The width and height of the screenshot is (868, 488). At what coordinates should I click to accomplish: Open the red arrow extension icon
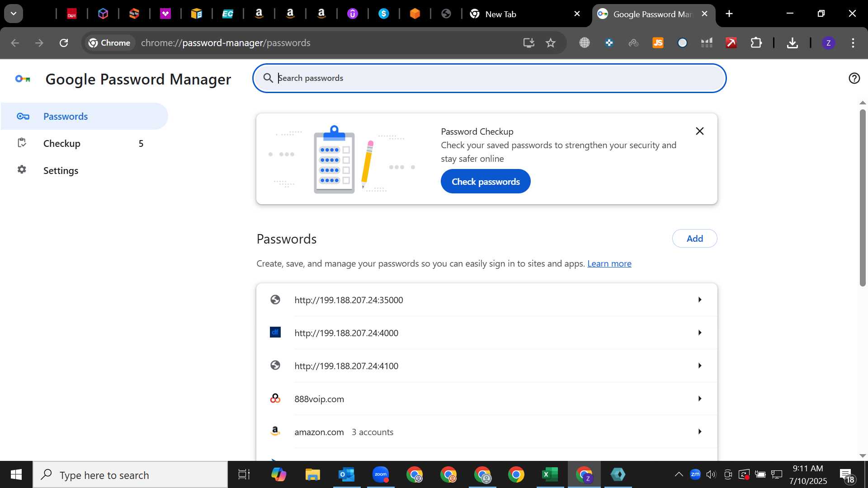[731, 43]
